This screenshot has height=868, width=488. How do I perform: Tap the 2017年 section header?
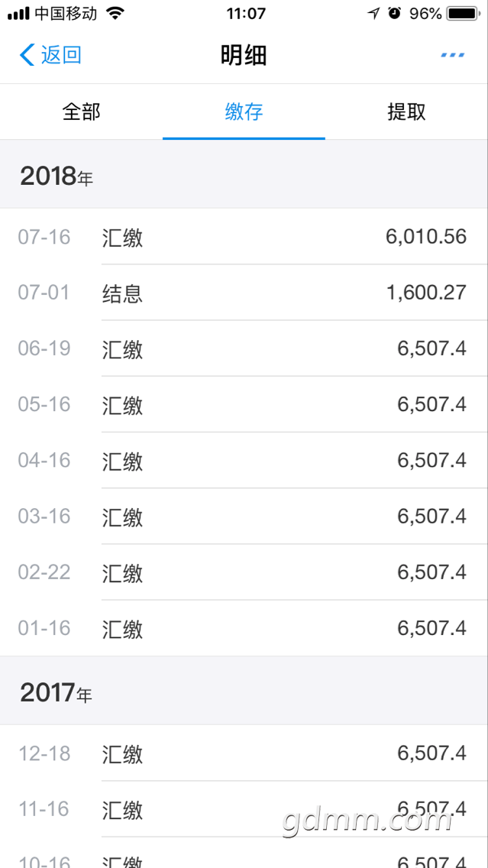[x=244, y=690]
